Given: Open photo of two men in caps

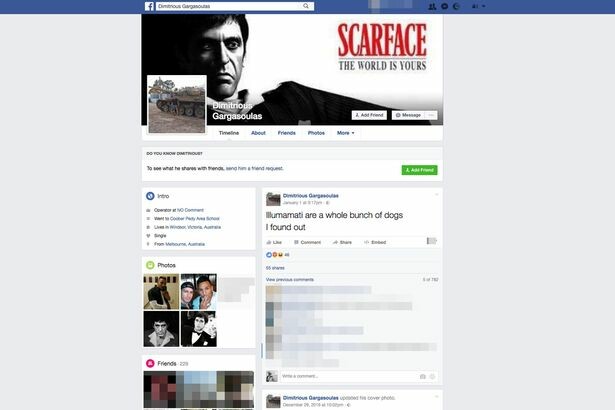Looking at the screenshot, I should click(198, 292).
